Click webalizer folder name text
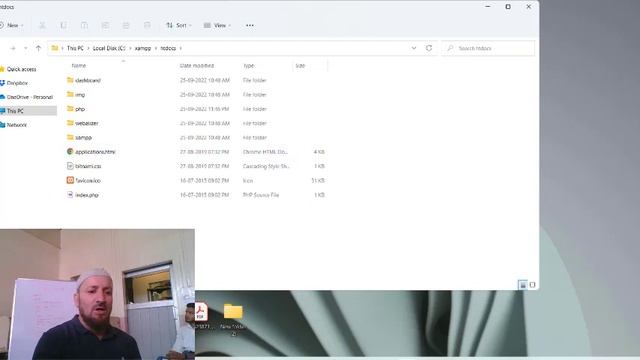Screen dimensions: 640x360 tap(87, 123)
